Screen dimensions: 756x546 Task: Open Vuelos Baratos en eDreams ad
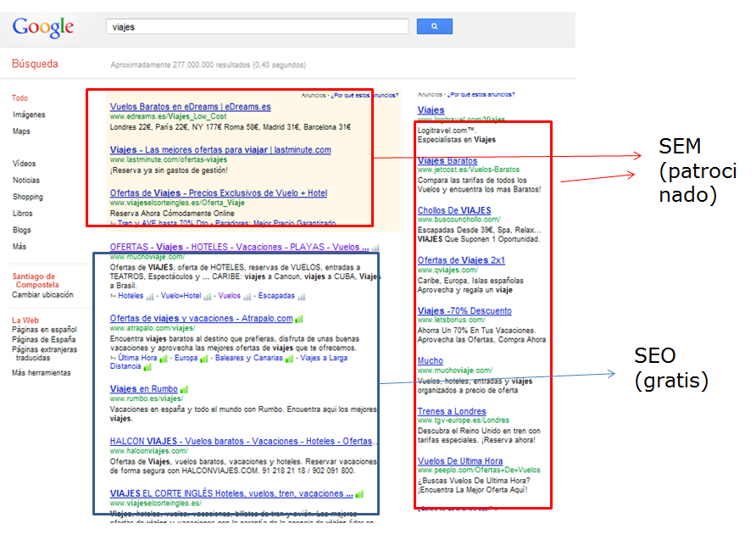[x=191, y=107]
